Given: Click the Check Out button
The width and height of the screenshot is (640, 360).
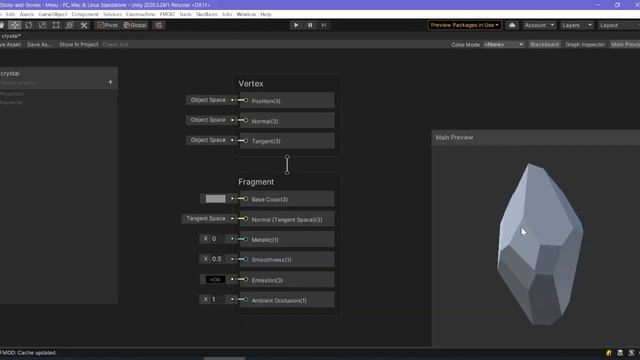Looking at the screenshot, I should click(115, 44).
